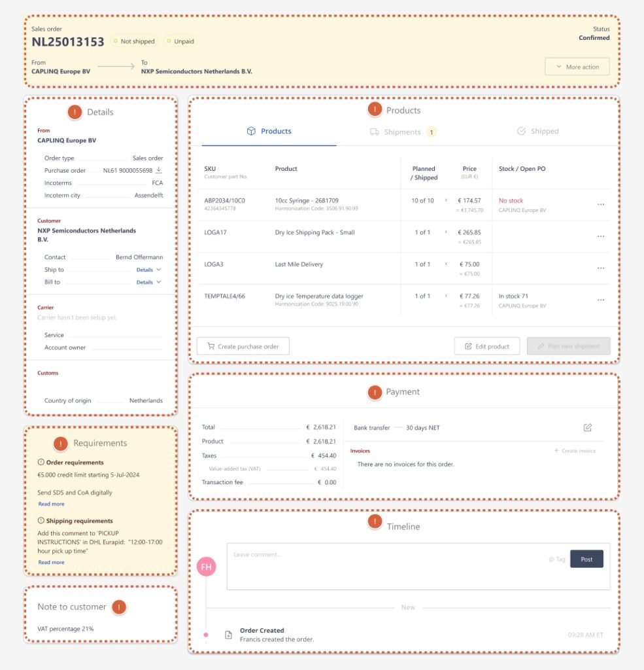The width and height of the screenshot is (644, 670).
Task: Expand Ship to details
Action: point(148,270)
